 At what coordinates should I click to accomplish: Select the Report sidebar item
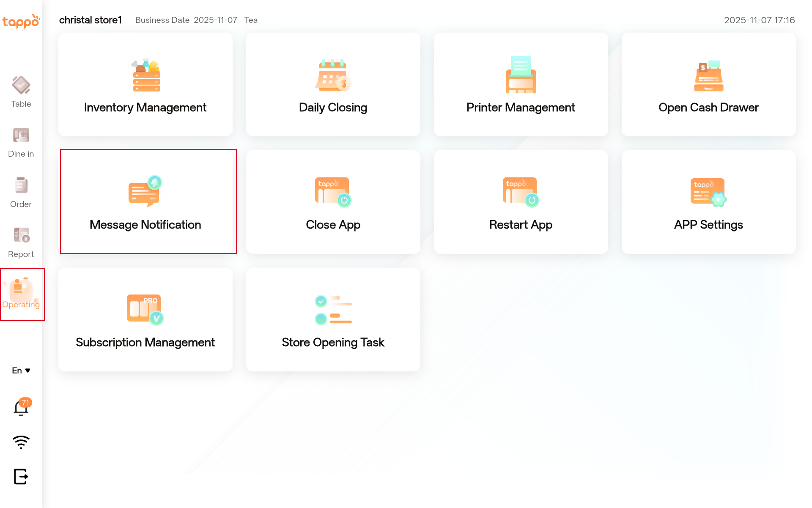point(21,242)
